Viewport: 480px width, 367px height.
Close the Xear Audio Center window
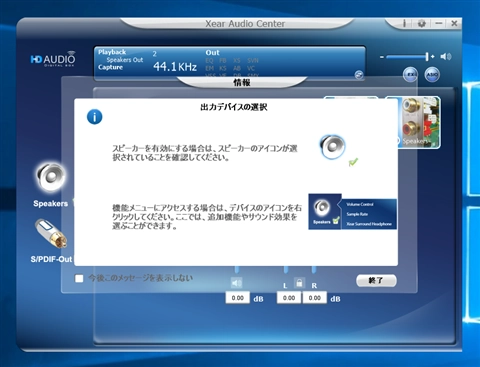[454, 23]
